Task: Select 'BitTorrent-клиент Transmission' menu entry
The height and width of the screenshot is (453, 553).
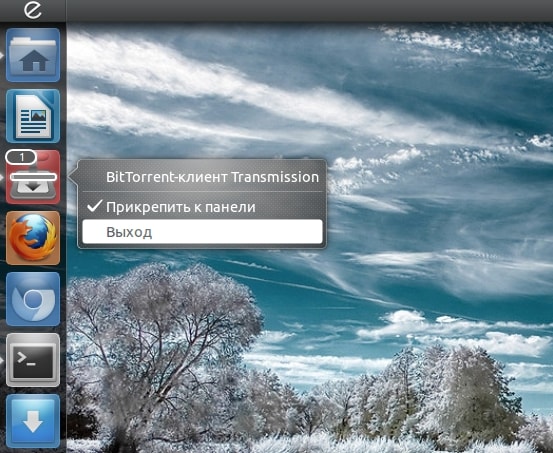Action: [202, 177]
